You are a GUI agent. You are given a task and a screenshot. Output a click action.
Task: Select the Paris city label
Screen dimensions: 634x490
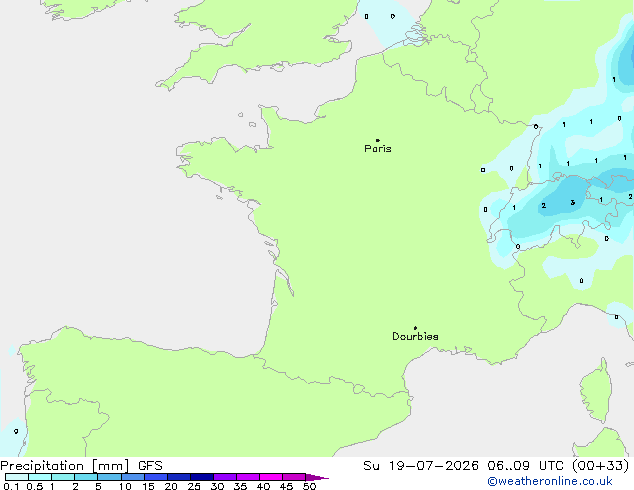(x=378, y=149)
